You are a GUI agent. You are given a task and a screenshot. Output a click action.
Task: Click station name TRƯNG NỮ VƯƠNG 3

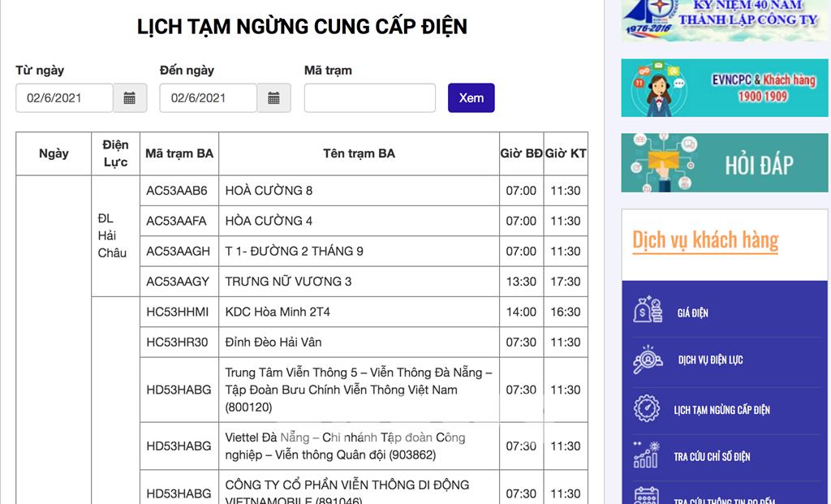coord(288,282)
